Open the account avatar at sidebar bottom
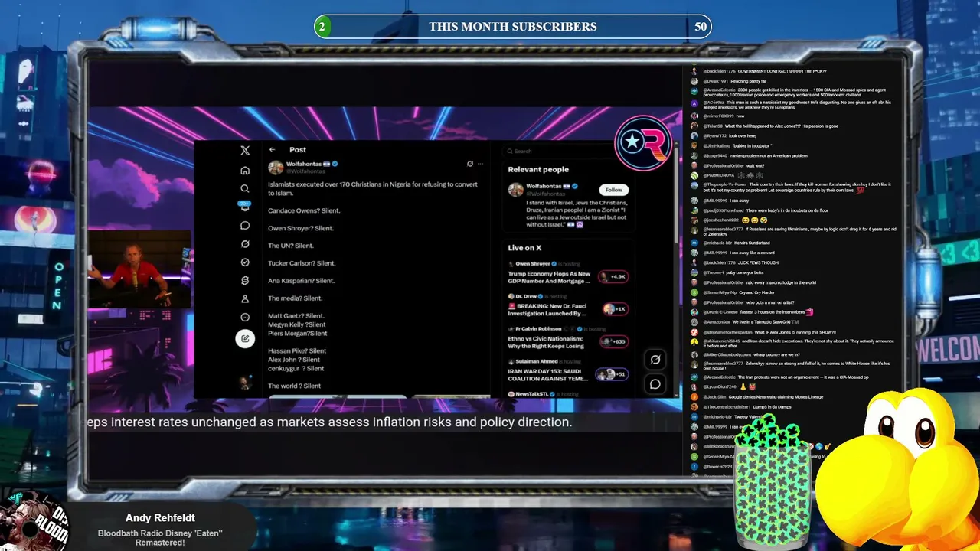The image size is (980, 551). pyautogui.click(x=245, y=383)
